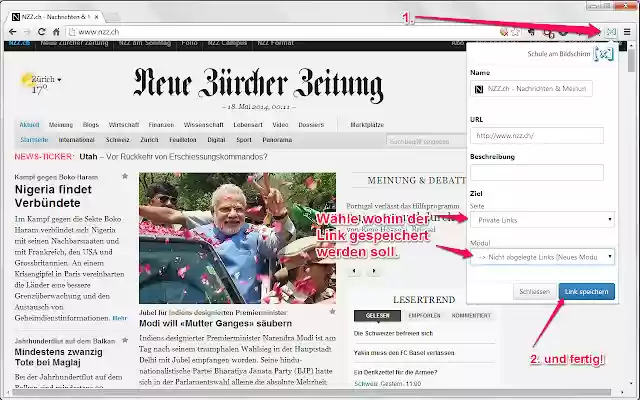The image size is (640, 400).
Task: Star the Nigeria findet Verbündete article
Action: coord(125,176)
